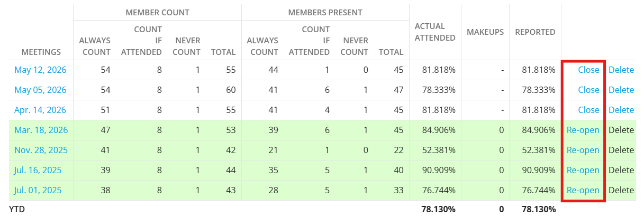Image resolution: width=644 pixels, height=217 pixels.
Task: Open the May 12, 2026 meeting
Action: click(x=40, y=70)
